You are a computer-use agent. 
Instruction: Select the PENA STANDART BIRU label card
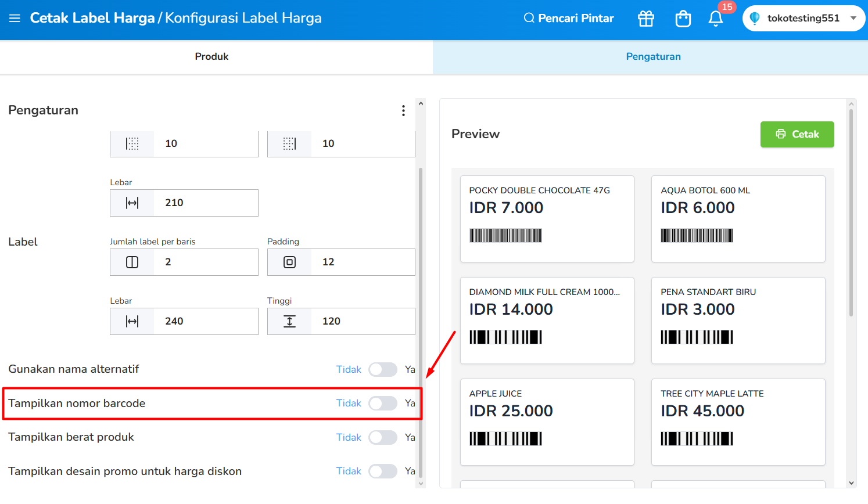(738, 321)
